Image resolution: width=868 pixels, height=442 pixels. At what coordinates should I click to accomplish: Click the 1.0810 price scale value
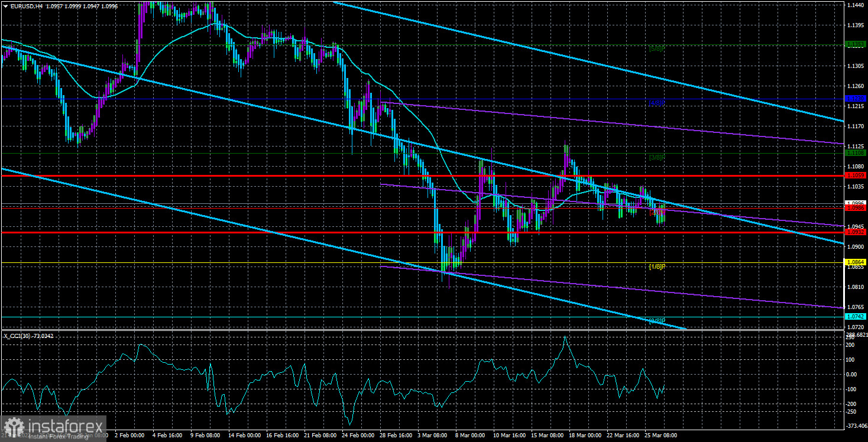click(855, 287)
